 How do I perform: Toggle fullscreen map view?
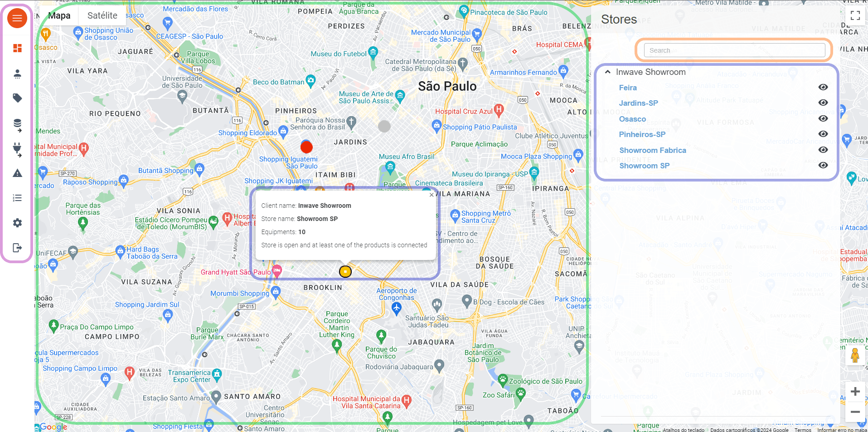[x=855, y=16]
